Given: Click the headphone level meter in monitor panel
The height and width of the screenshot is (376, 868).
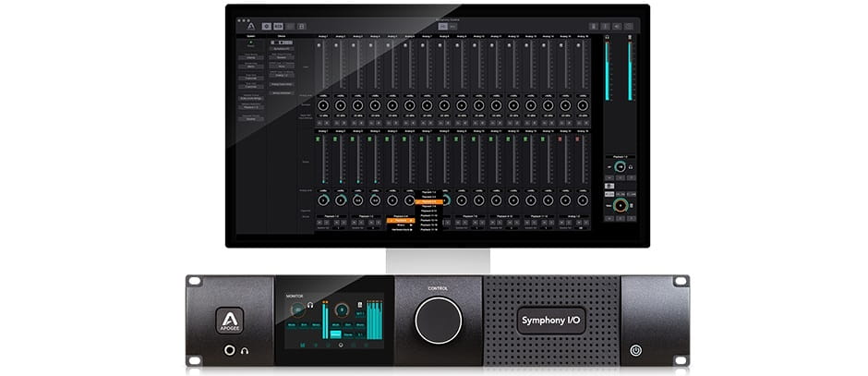Looking at the screenshot, I should click(x=608, y=71).
